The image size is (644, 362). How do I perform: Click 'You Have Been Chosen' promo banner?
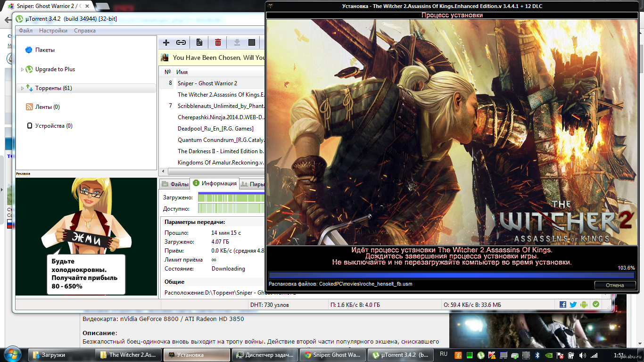coord(212,58)
